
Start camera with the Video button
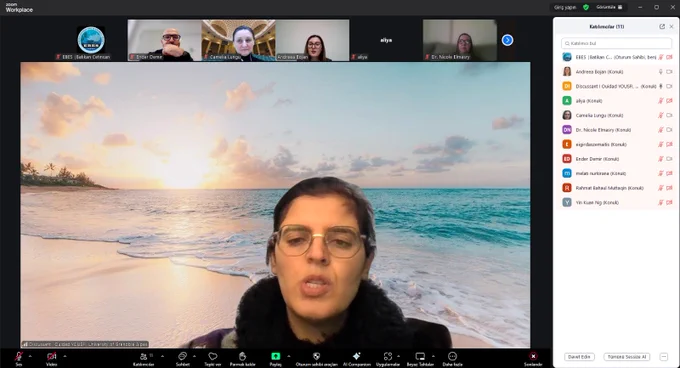click(52, 358)
